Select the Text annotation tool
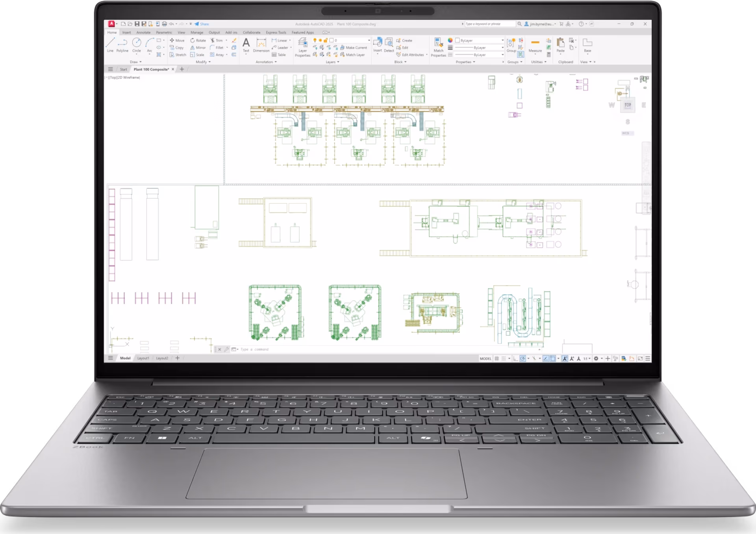The image size is (756, 534). coord(246,45)
